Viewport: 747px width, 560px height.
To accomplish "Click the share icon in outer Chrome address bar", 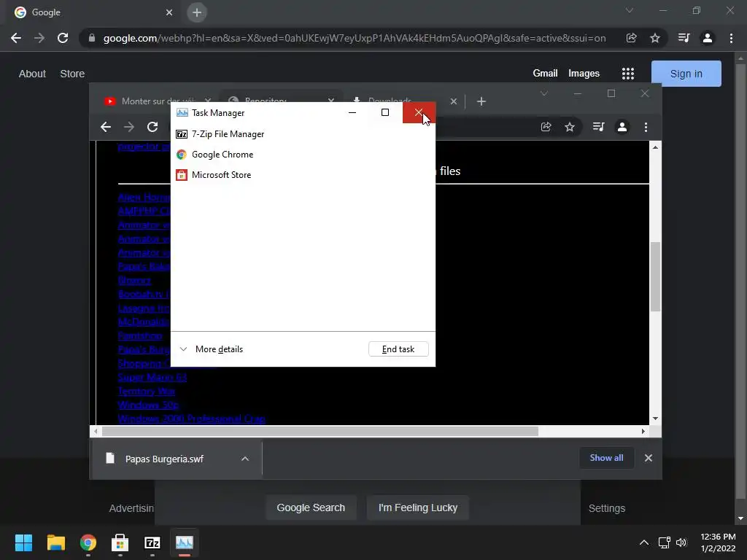I will click(631, 38).
